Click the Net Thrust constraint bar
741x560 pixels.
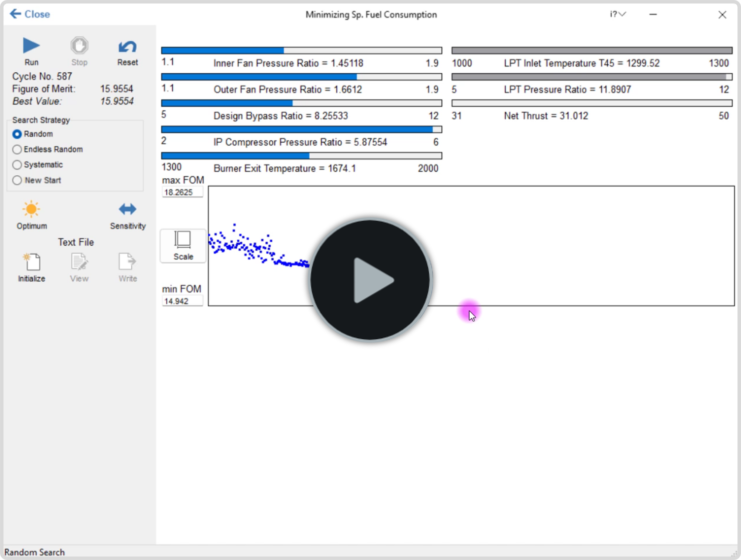[x=592, y=103]
